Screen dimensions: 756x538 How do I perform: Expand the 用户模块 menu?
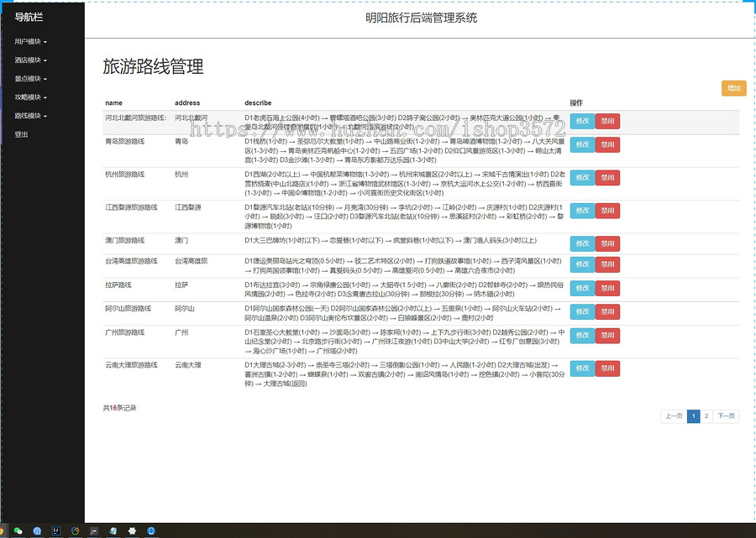30,41
